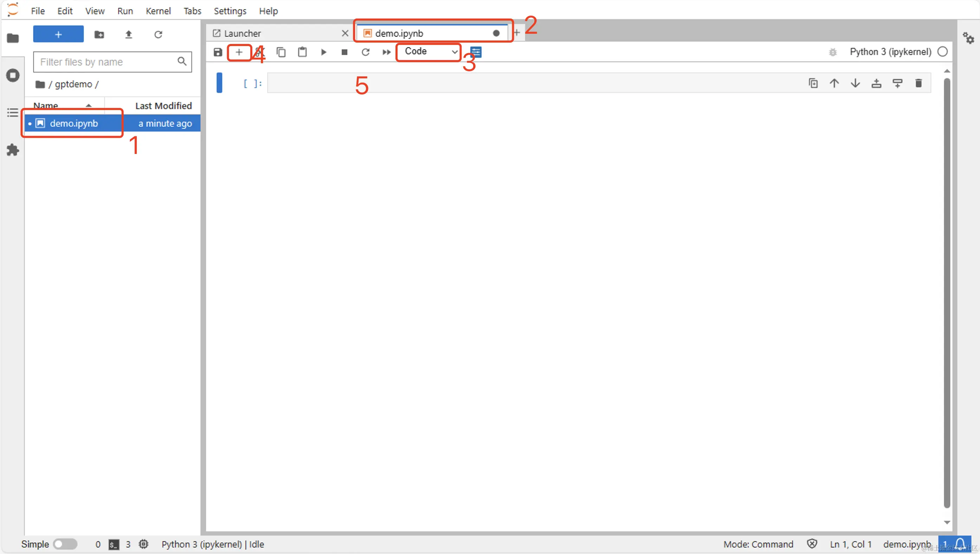Viewport: 980px width, 554px height.
Task: Delete the current cell with trash icon
Action: pos(918,83)
